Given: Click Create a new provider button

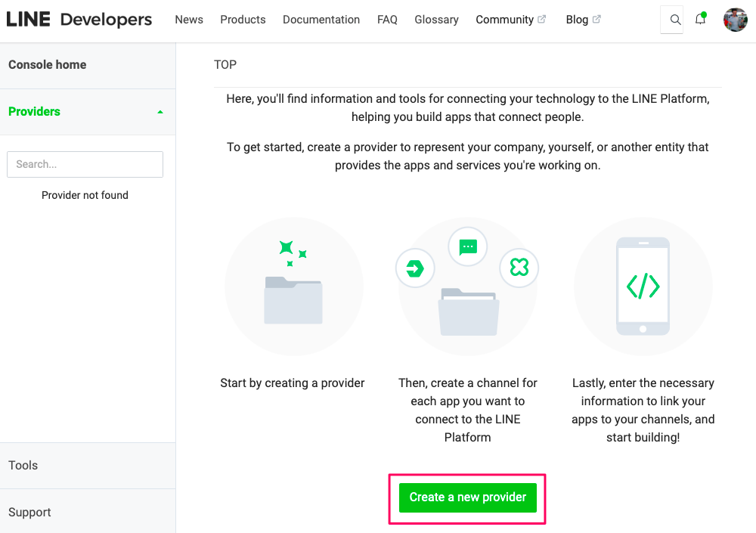Looking at the screenshot, I should tap(468, 497).
